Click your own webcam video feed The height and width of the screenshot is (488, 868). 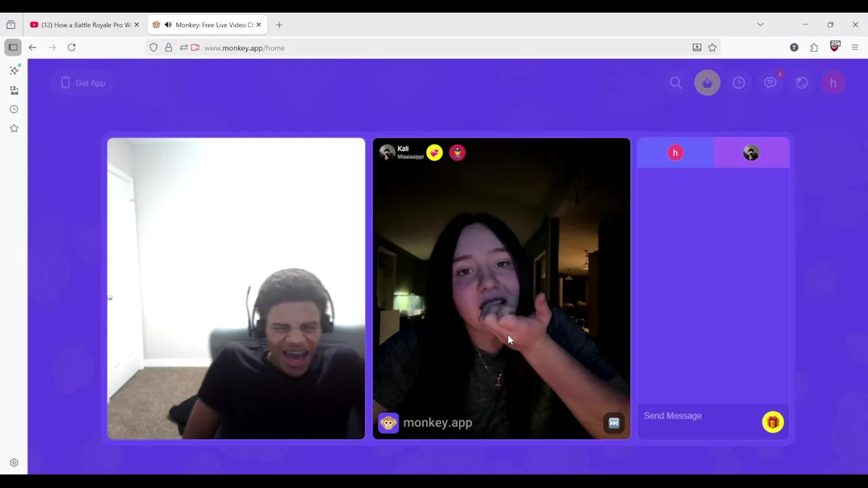236,289
